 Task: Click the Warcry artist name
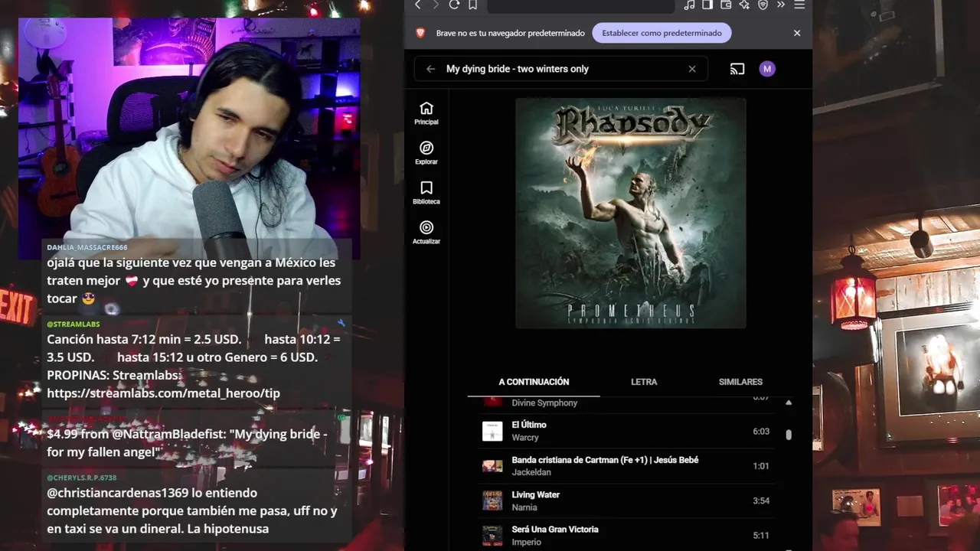click(x=525, y=438)
